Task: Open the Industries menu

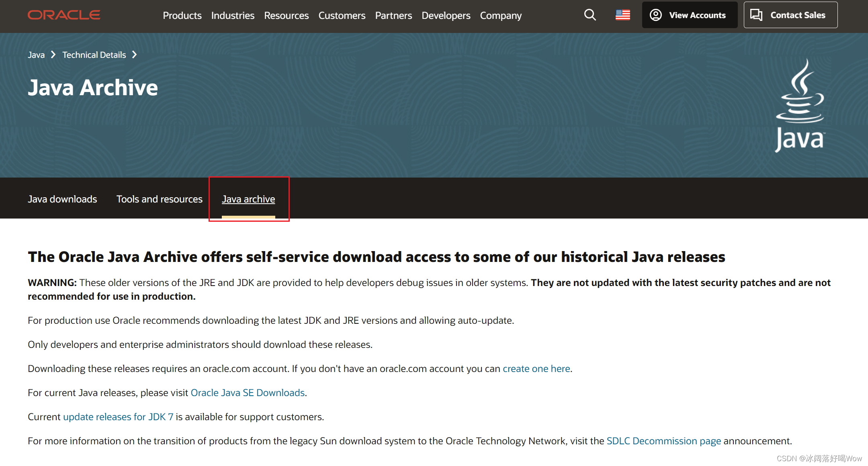Action: [233, 16]
